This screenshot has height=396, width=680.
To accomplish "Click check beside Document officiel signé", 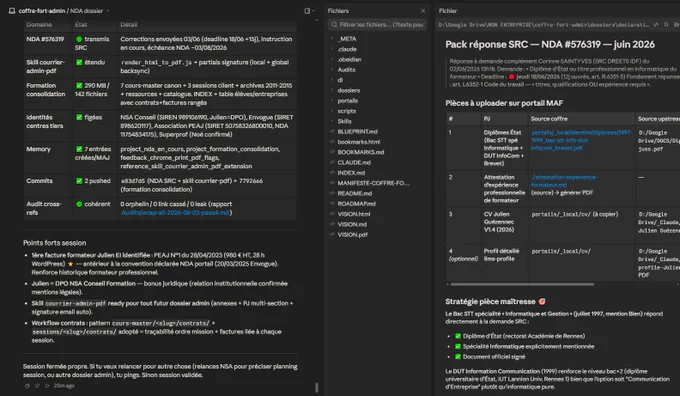I will 458,357.
